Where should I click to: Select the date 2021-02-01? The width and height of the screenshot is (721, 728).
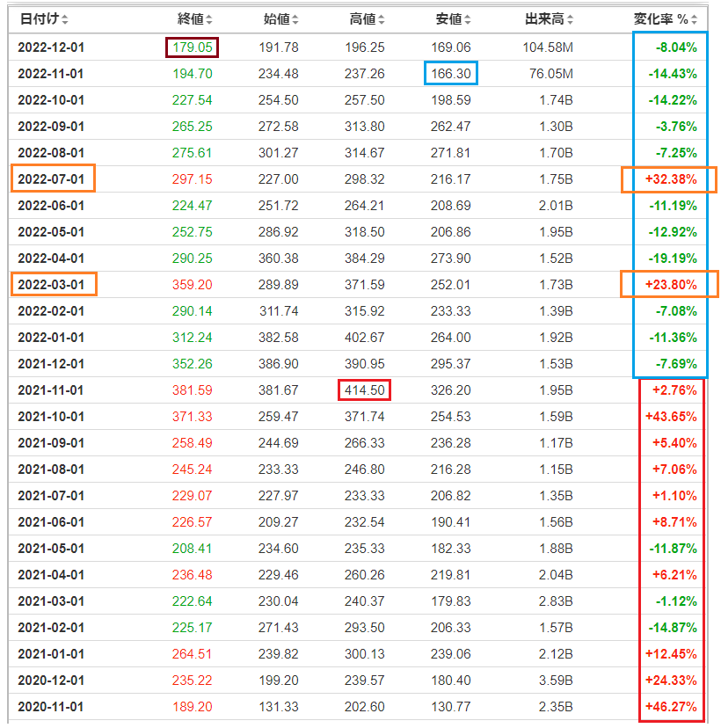click(51, 628)
